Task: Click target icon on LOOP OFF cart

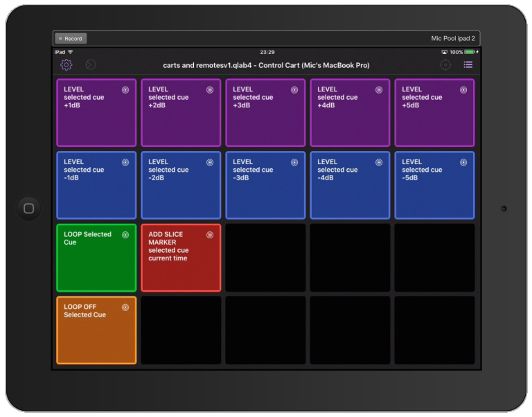Action: tap(125, 307)
